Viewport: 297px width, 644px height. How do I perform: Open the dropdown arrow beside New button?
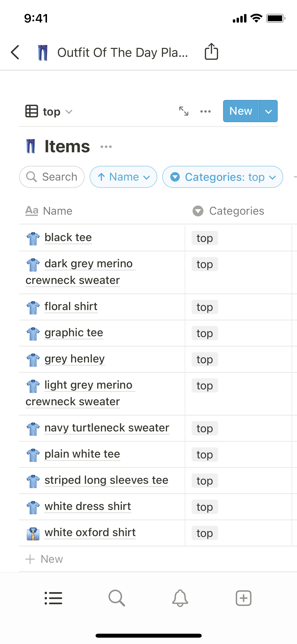(x=268, y=111)
